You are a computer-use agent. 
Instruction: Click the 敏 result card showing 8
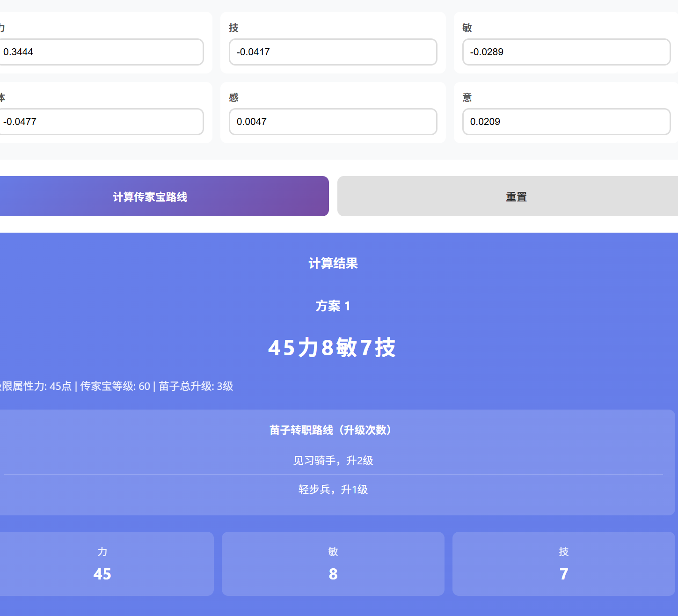pyautogui.click(x=333, y=564)
